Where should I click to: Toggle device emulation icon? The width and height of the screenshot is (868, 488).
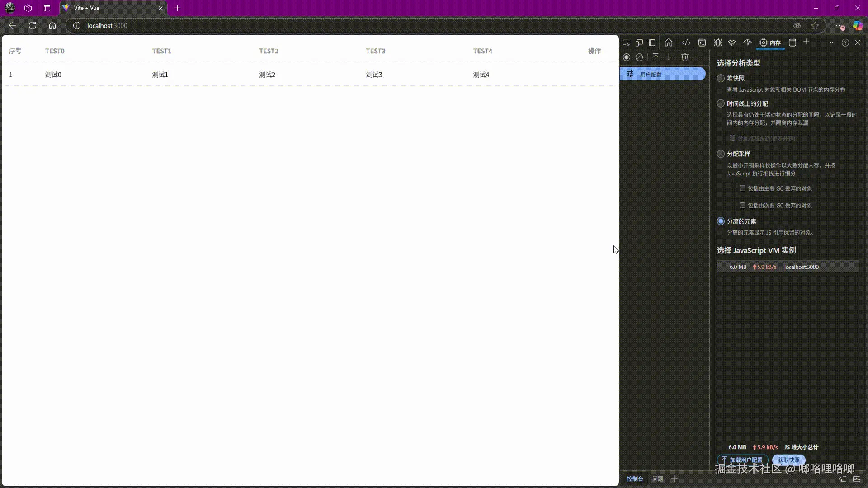point(639,43)
